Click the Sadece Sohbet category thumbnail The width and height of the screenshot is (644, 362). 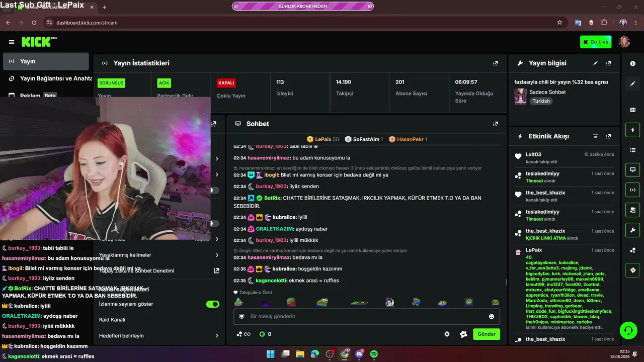[520, 96]
